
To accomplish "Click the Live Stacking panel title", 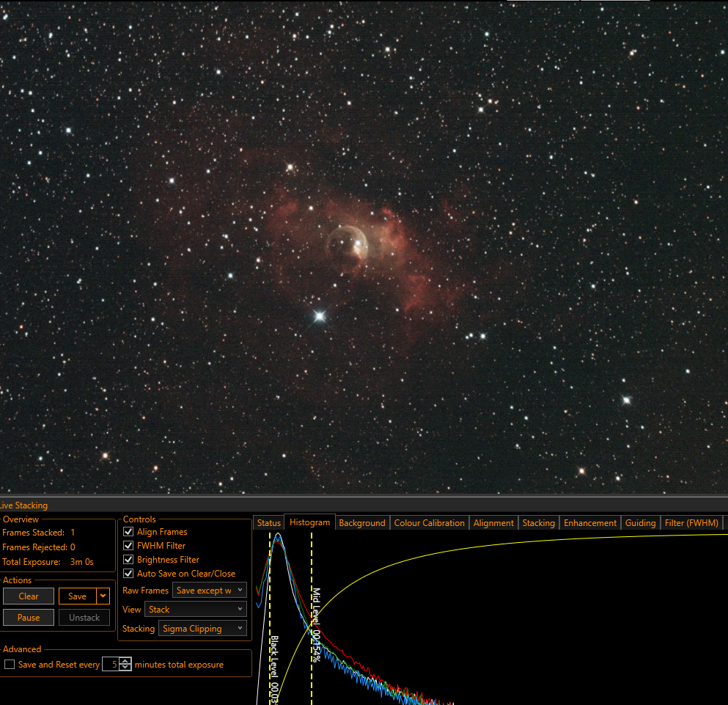I will point(23,505).
